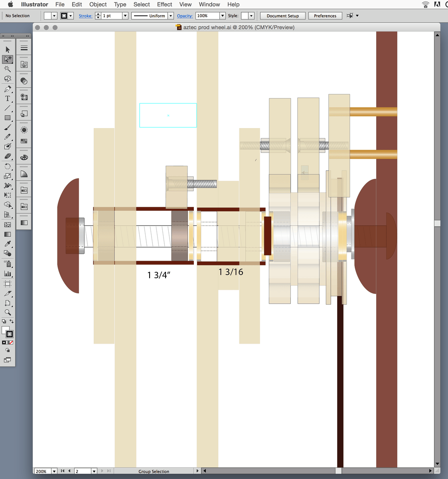The height and width of the screenshot is (479, 448).
Task: Select the Magic Wand tool
Action: [x=7, y=68]
